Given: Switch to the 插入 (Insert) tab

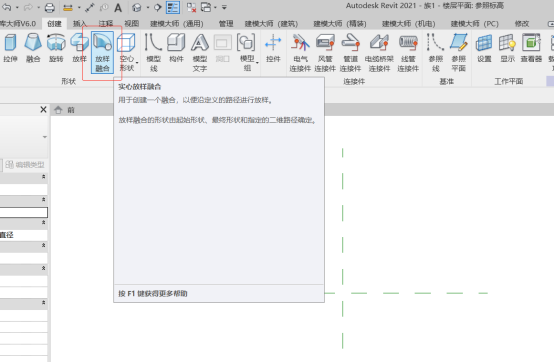Looking at the screenshot, I should click(x=79, y=24).
